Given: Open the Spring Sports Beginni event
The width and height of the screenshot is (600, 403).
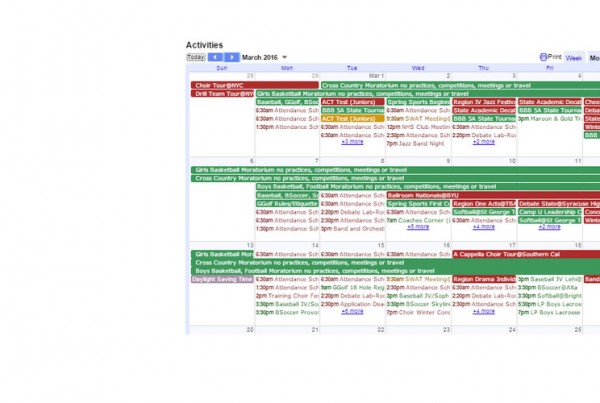Looking at the screenshot, I should [x=418, y=102].
